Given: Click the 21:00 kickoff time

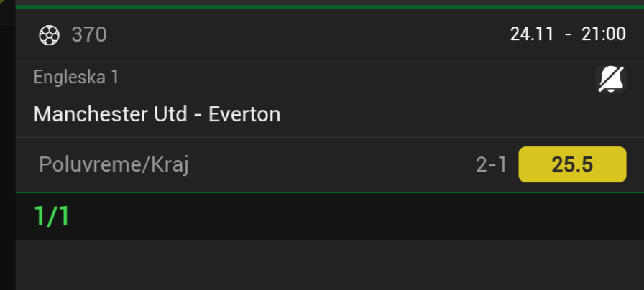Looking at the screenshot, I should pyautogui.click(x=604, y=34).
